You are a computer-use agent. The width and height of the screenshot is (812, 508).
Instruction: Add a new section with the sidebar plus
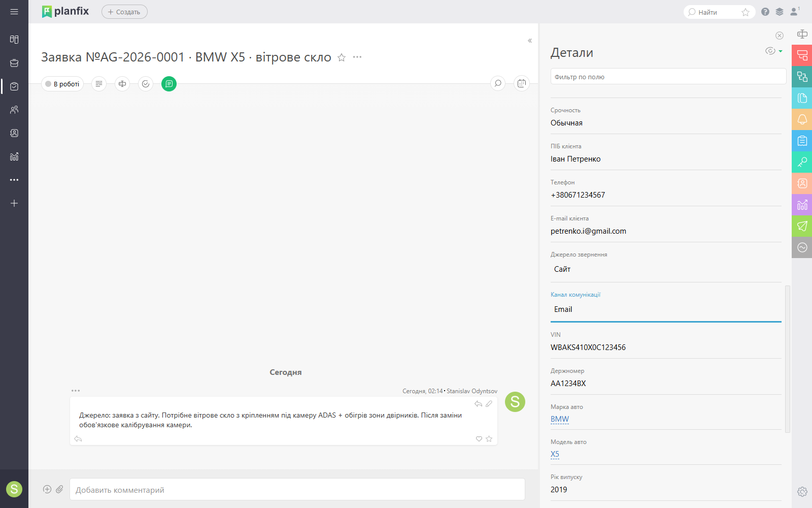coord(14,203)
